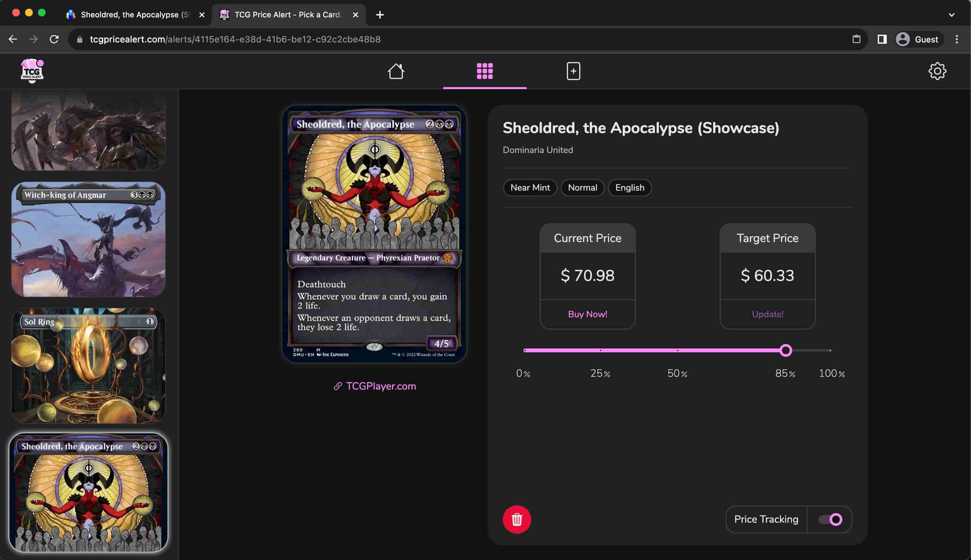Switch to Sheoldred, the Apocalypse browser tab
Screen dimensions: 971x560
tap(135, 14)
